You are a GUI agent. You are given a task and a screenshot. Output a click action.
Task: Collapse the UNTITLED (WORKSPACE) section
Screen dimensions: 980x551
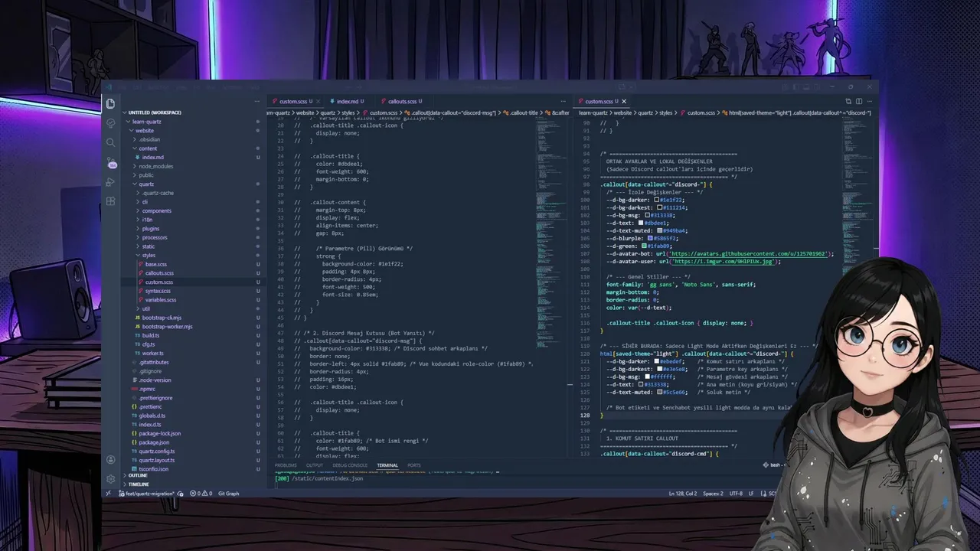[x=154, y=112]
